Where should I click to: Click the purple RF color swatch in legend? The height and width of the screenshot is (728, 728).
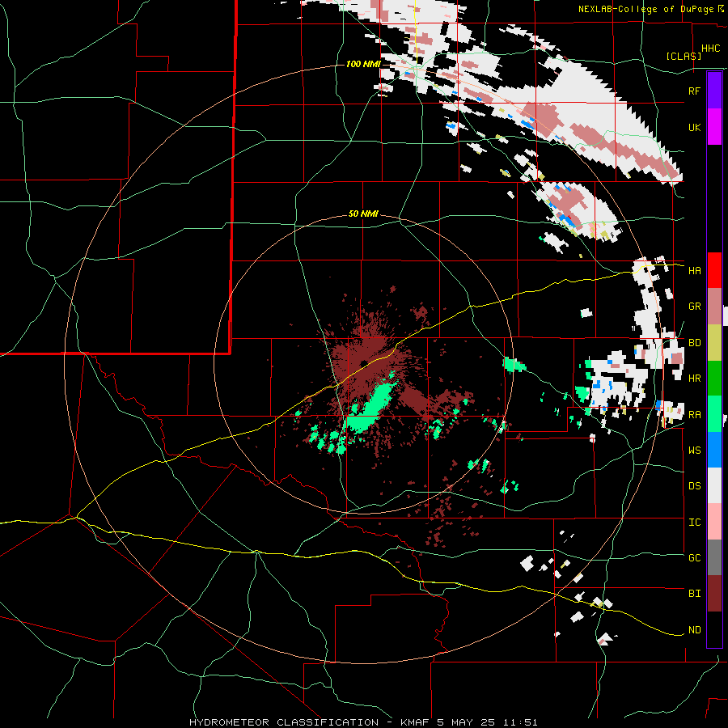pos(714,91)
